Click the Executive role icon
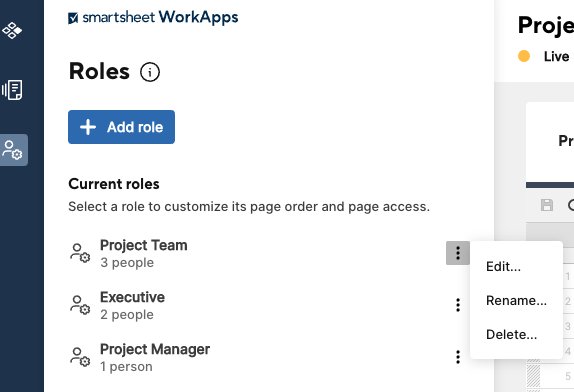The image size is (574, 392). pyautogui.click(x=80, y=305)
